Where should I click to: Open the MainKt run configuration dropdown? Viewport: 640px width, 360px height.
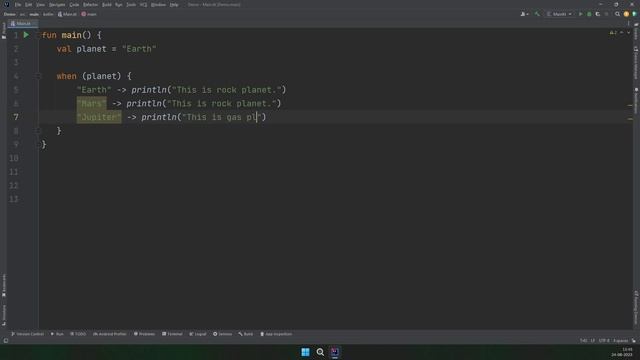pyautogui.click(x=559, y=14)
